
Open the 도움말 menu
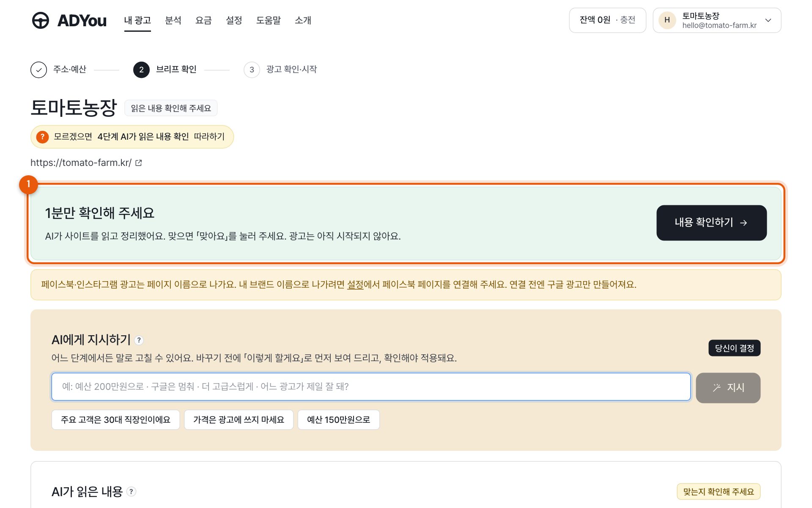269,20
